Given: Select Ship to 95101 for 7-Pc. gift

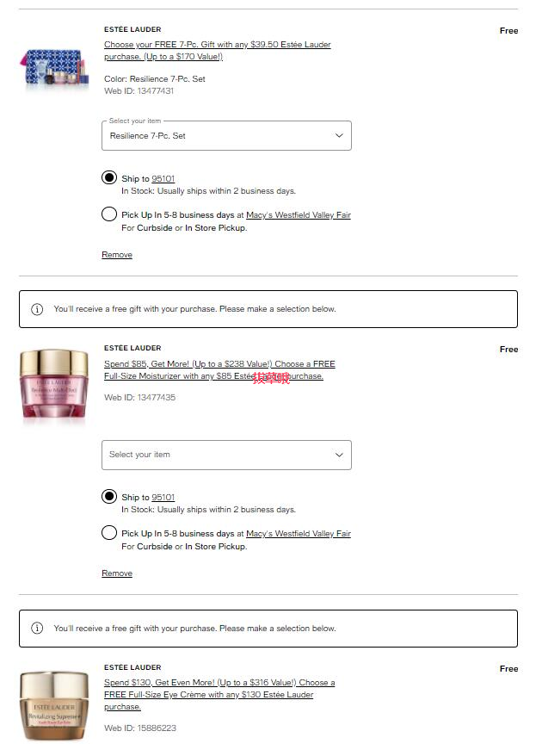Looking at the screenshot, I should click(x=109, y=178).
